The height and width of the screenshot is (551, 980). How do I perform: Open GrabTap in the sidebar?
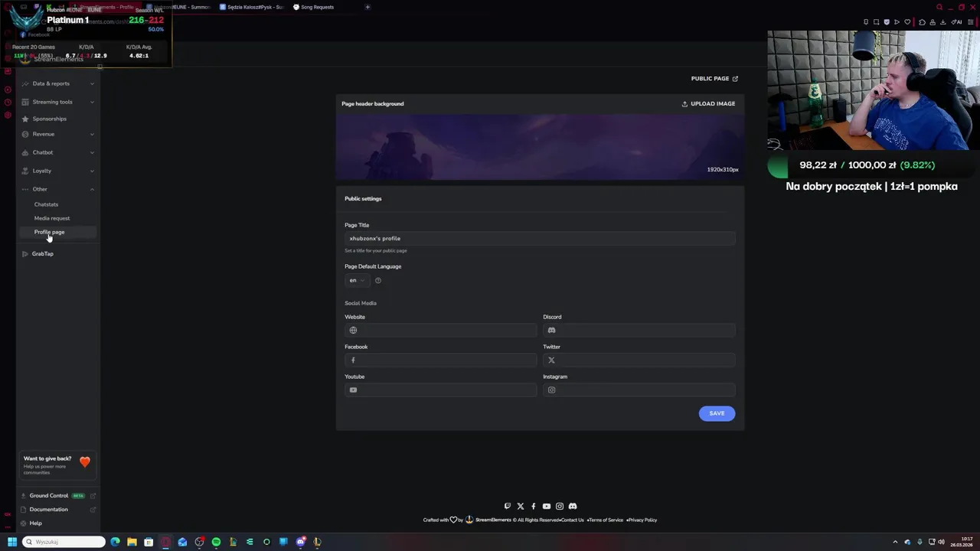[42, 253]
